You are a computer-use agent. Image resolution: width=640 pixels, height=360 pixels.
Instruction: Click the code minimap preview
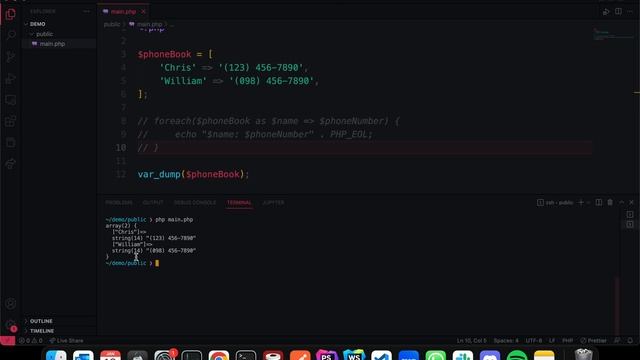(613, 34)
